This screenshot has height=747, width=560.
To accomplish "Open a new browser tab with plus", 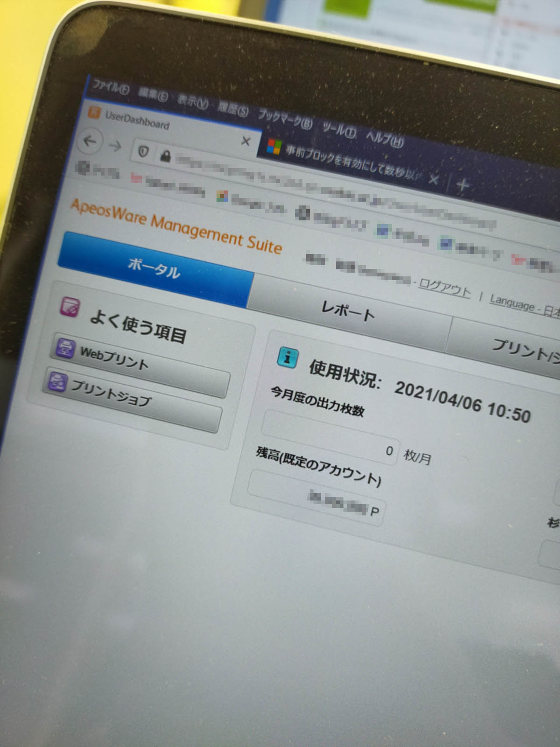I will pyautogui.click(x=462, y=185).
